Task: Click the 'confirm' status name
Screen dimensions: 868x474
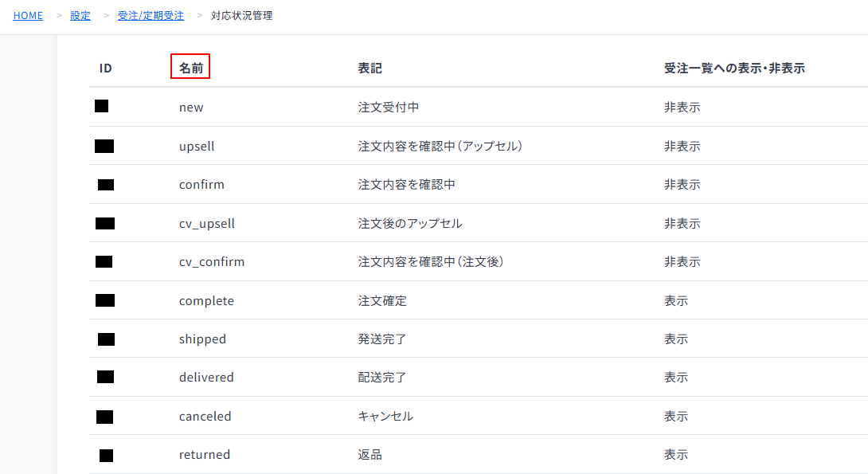Action: click(x=201, y=185)
